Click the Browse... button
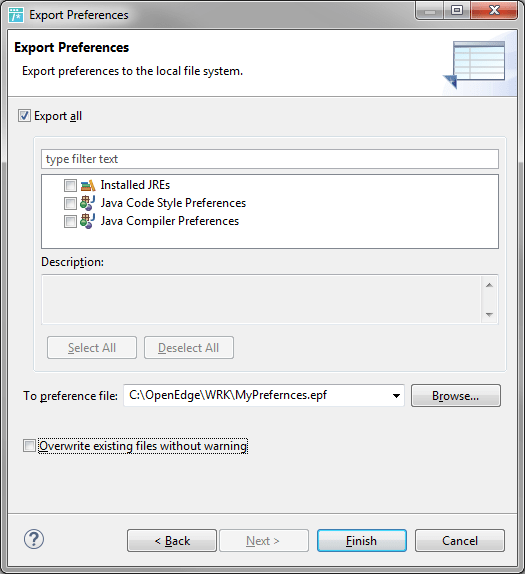The image size is (525, 574). tap(456, 396)
